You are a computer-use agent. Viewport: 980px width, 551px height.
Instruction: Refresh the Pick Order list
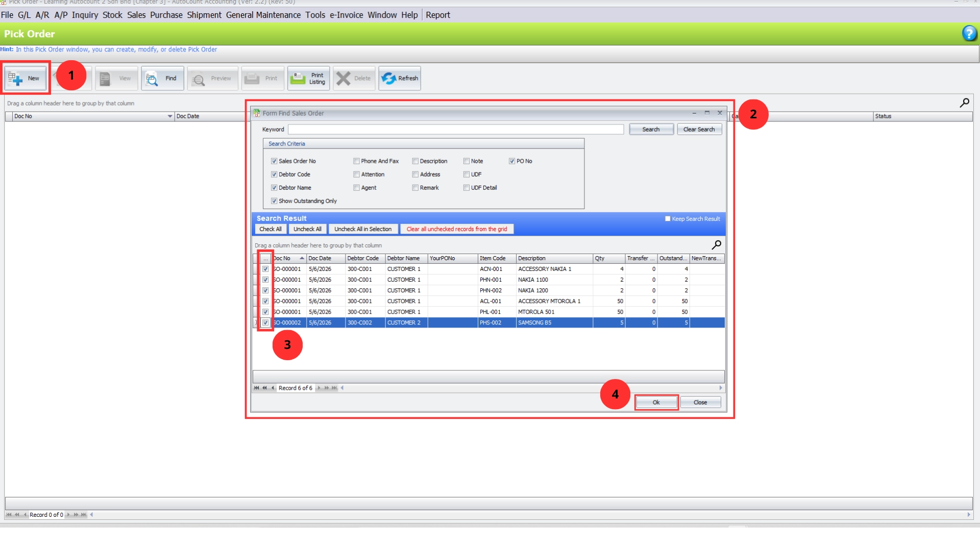pyautogui.click(x=400, y=78)
